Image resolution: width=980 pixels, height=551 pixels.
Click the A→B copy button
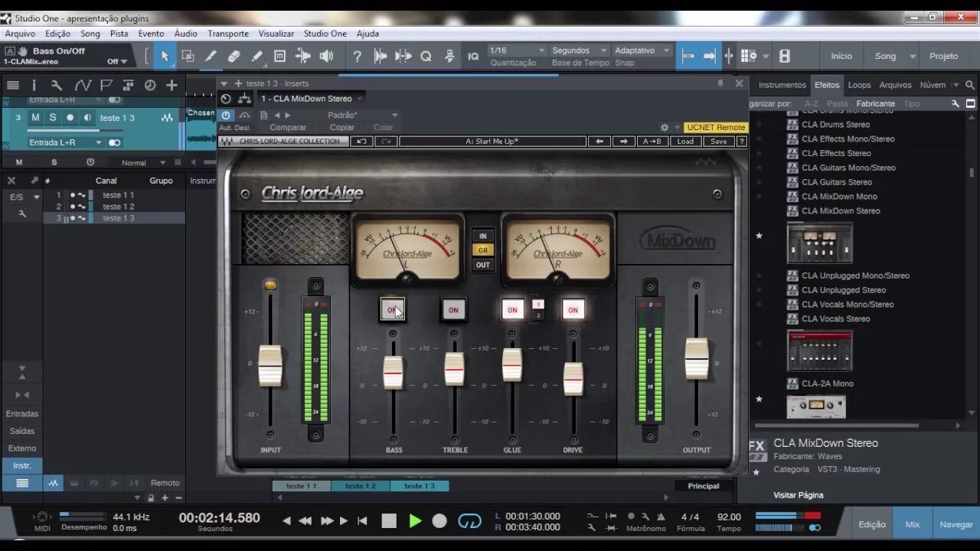pos(652,141)
